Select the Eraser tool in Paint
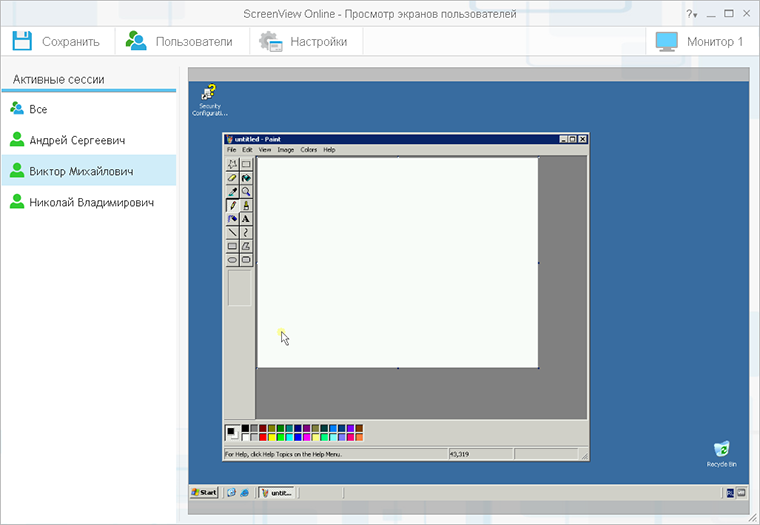The height and width of the screenshot is (525, 760). 232,178
